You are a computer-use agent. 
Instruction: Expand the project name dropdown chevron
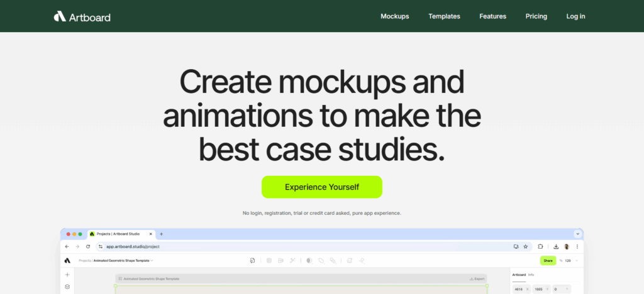click(152, 260)
